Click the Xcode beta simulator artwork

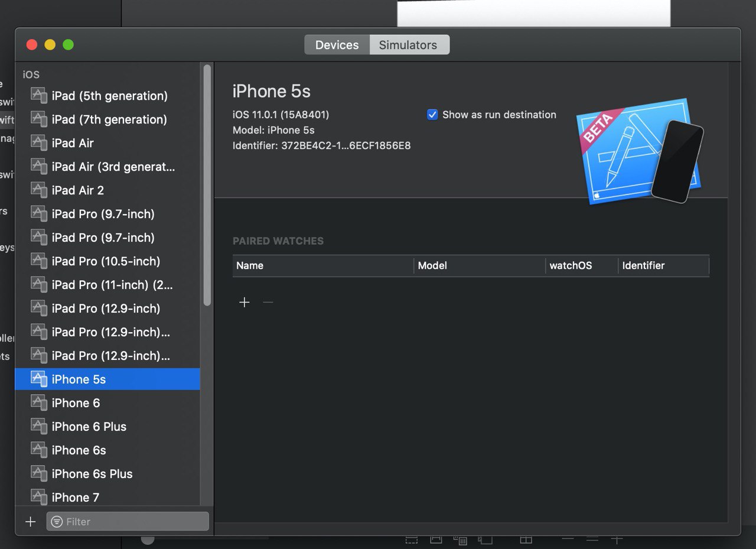[640, 151]
